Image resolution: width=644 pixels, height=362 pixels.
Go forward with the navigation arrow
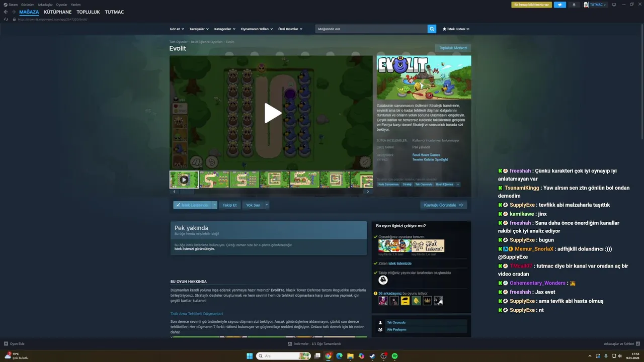(14, 12)
